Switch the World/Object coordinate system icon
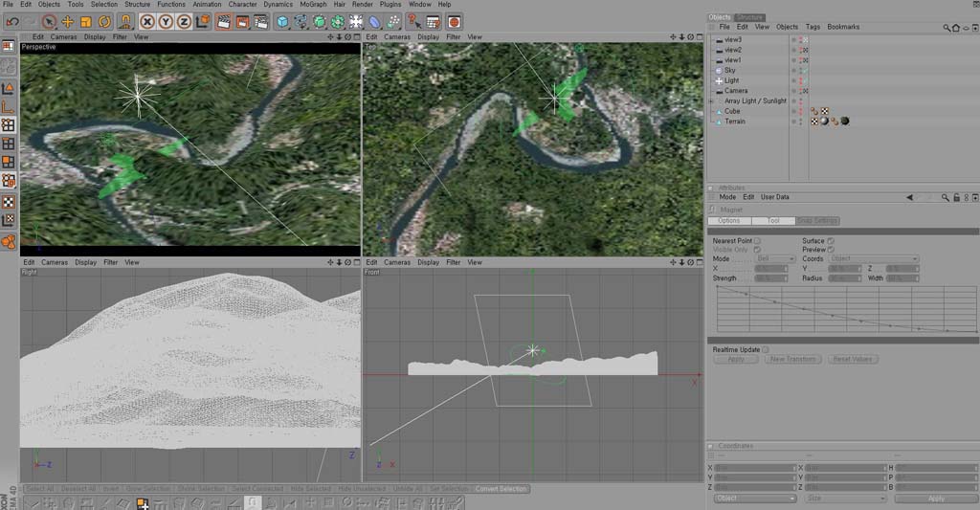This screenshot has height=510, width=980. (x=203, y=22)
